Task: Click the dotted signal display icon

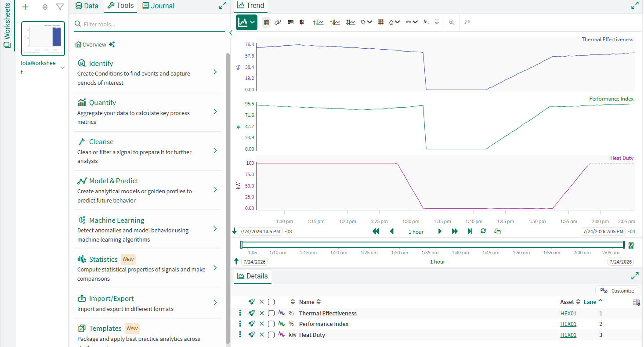Action: click(x=436, y=22)
